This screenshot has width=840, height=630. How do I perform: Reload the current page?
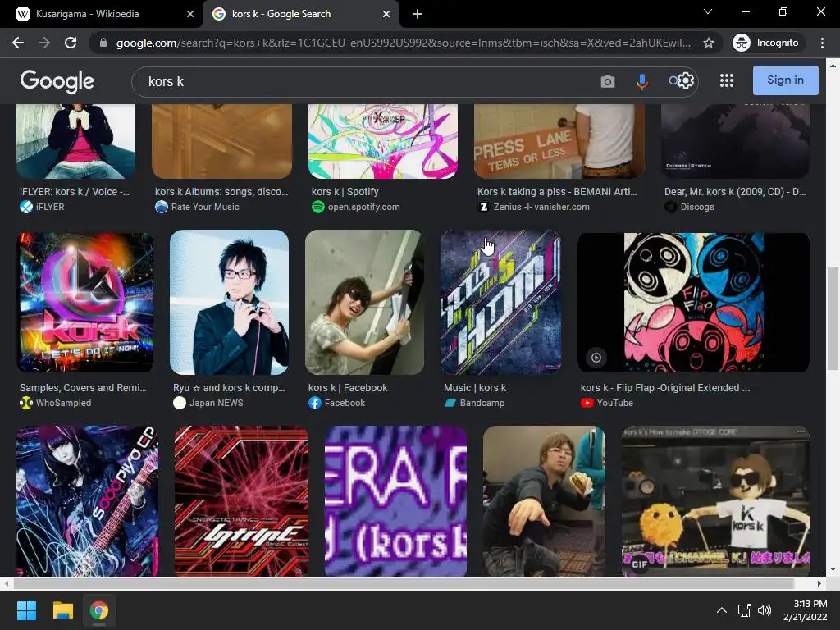click(71, 43)
